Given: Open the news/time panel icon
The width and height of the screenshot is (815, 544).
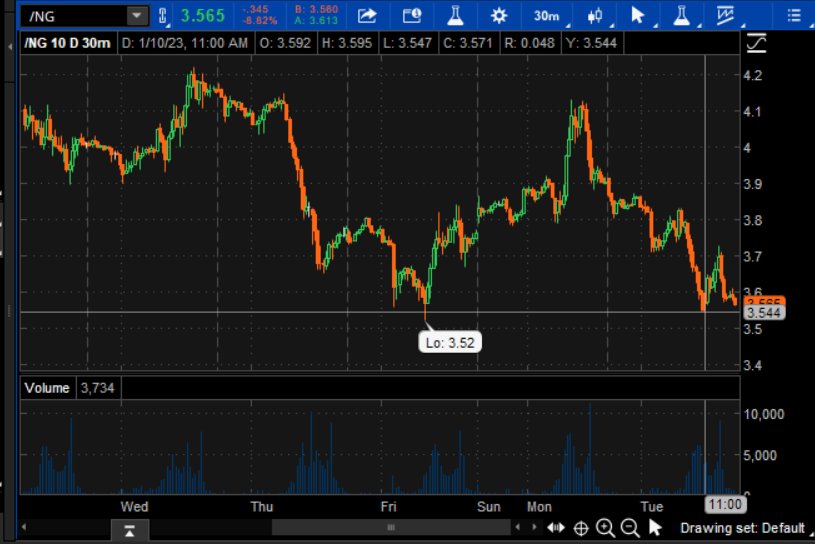Looking at the screenshot, I should click(x=411, y=16).
